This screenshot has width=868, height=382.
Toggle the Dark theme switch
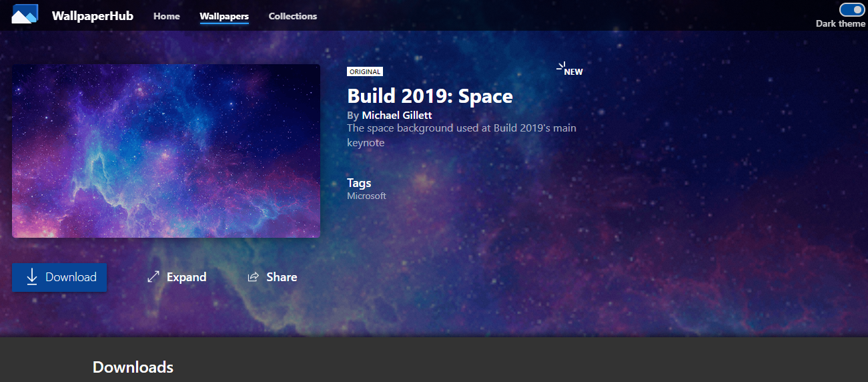(852, 9)
